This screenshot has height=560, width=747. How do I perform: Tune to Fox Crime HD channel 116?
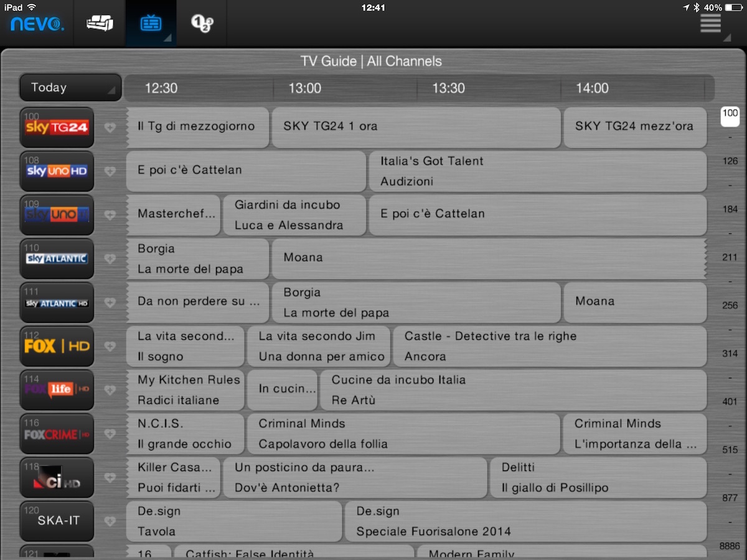[x=57, y=434]
